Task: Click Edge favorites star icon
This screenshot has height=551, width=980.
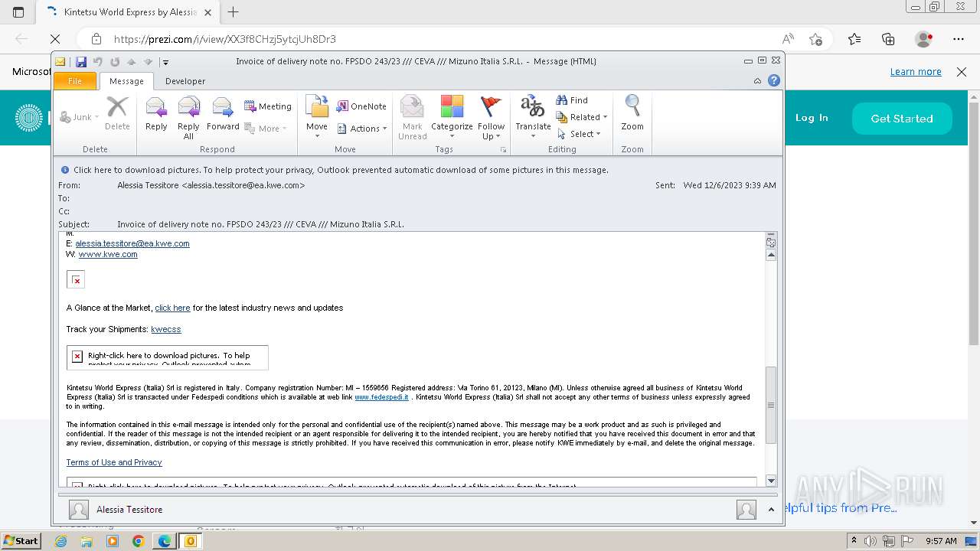Action: (x=815, y=39)
